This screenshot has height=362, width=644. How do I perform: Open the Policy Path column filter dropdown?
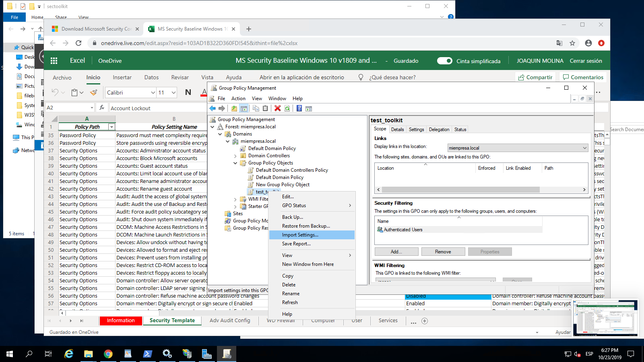point(111,127)
